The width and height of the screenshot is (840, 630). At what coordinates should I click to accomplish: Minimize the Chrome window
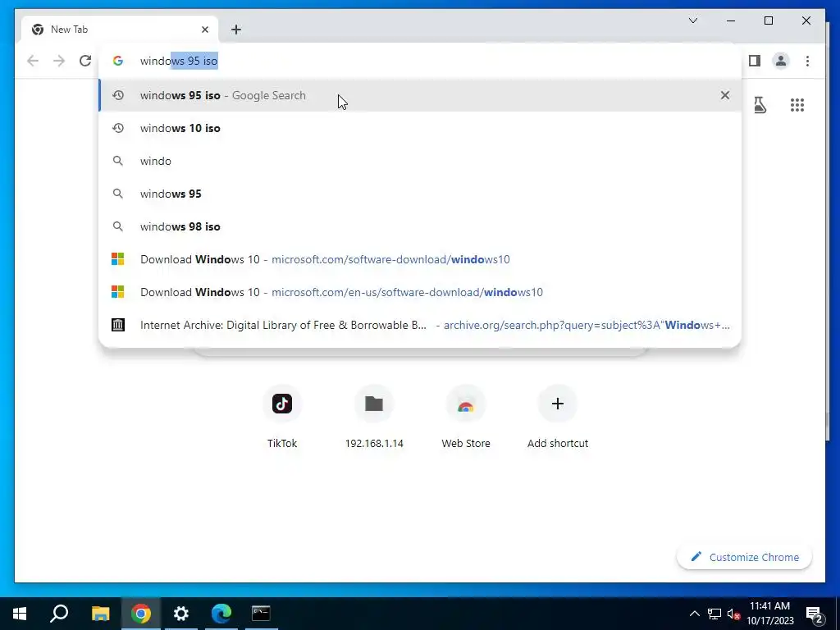[x=731, y=21]
